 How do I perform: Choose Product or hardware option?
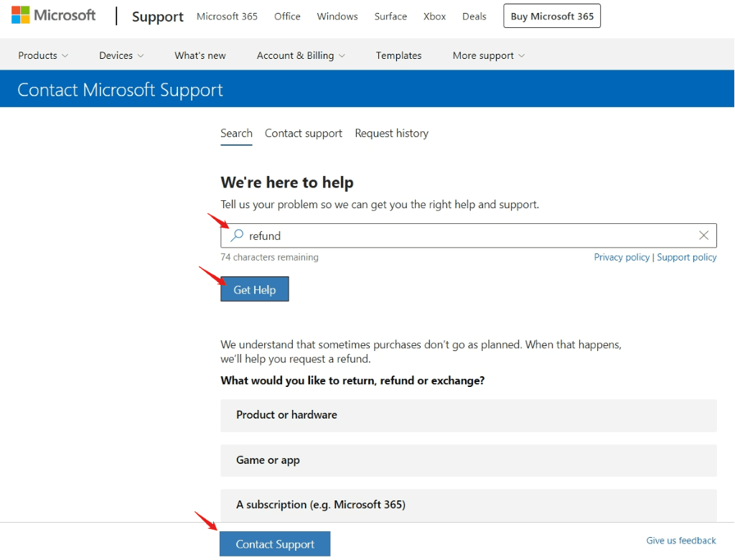(468, 415)
